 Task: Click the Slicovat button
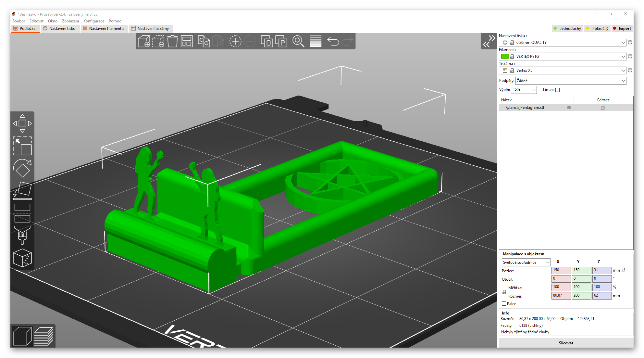coord(566,343)
